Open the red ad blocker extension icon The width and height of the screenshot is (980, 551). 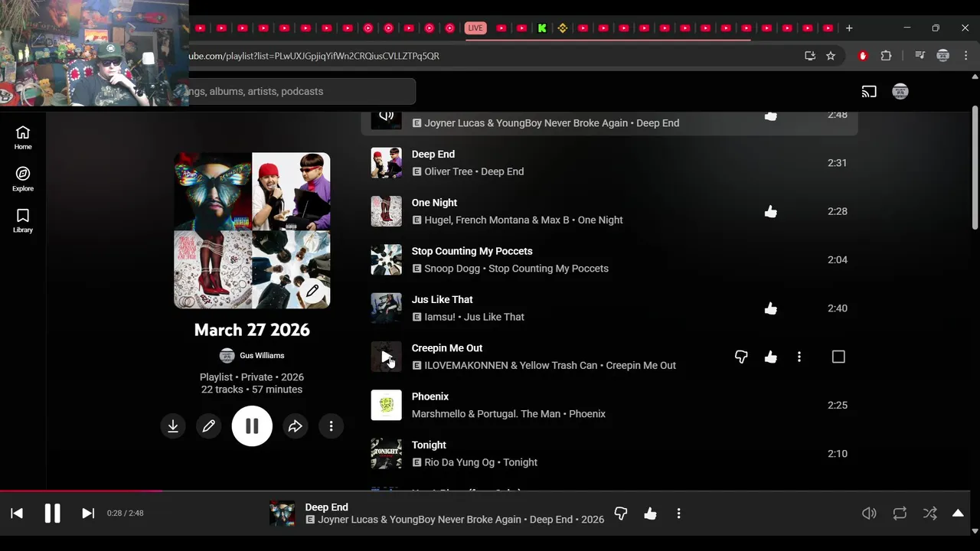point(863,56)
